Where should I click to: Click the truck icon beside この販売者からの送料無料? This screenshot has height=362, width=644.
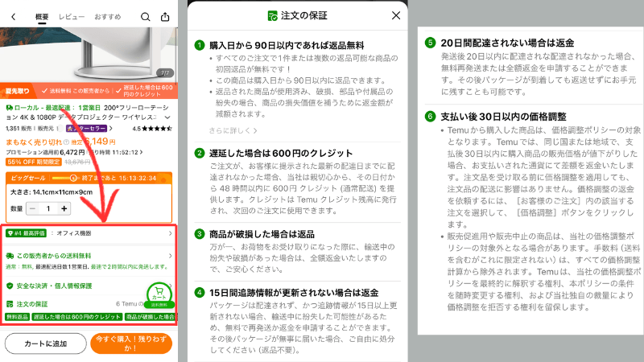(x=10, y=256)
